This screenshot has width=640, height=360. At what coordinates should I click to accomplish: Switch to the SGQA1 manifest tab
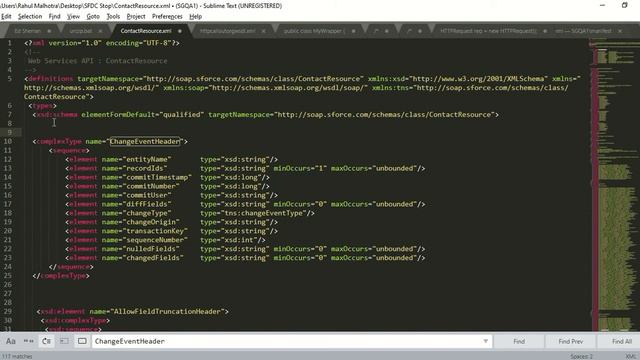(583, 31)
